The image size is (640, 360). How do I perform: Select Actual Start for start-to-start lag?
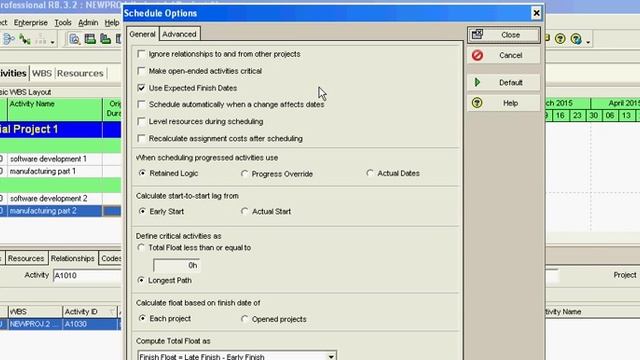pyautogui.click(x=244, y=211)
